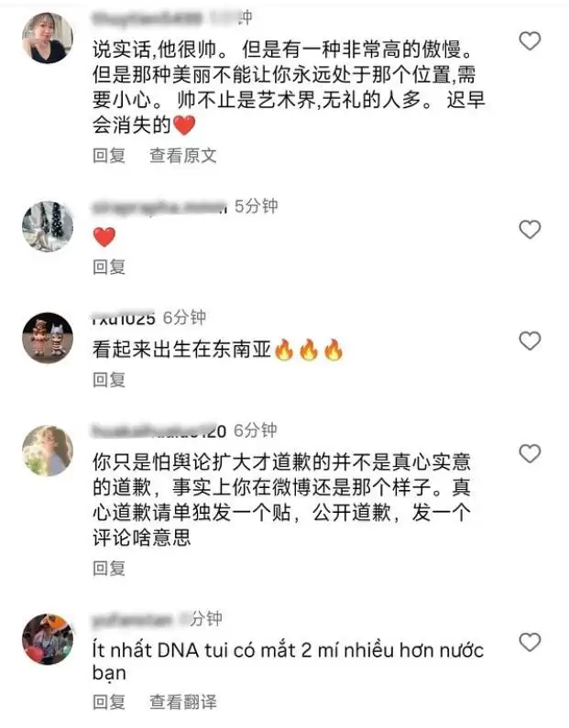
Task: Open username ending in 1025
Action: (x=124, y=318)
